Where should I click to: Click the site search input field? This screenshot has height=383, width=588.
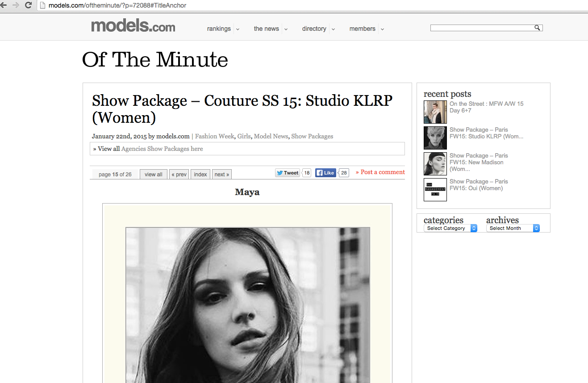tap(482, 28)
